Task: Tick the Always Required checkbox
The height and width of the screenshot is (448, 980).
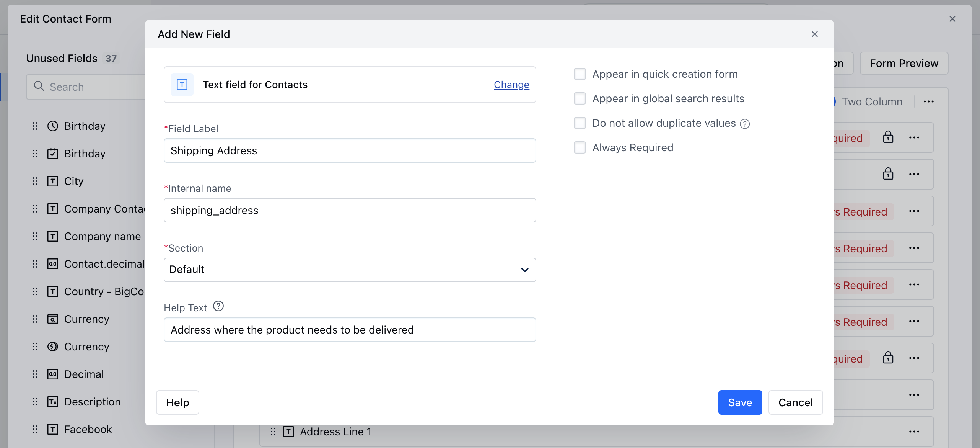Action: [580, 147]
